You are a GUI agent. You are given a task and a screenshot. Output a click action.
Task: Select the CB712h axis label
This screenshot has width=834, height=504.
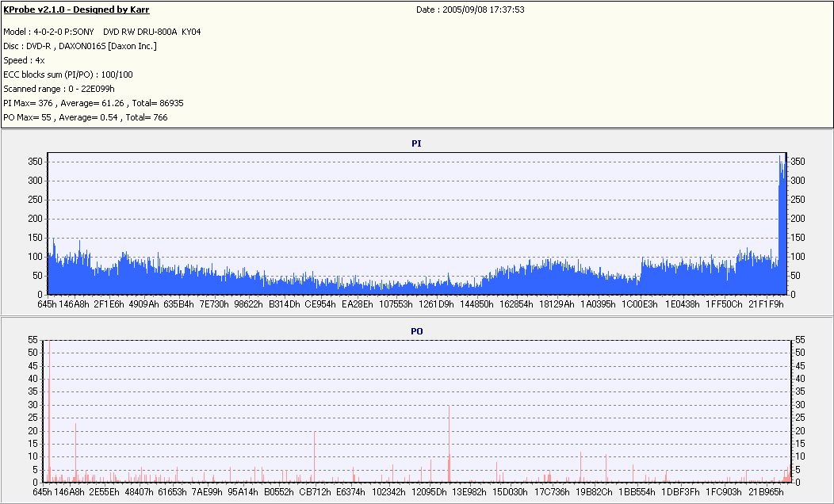[x=315, y=492]
